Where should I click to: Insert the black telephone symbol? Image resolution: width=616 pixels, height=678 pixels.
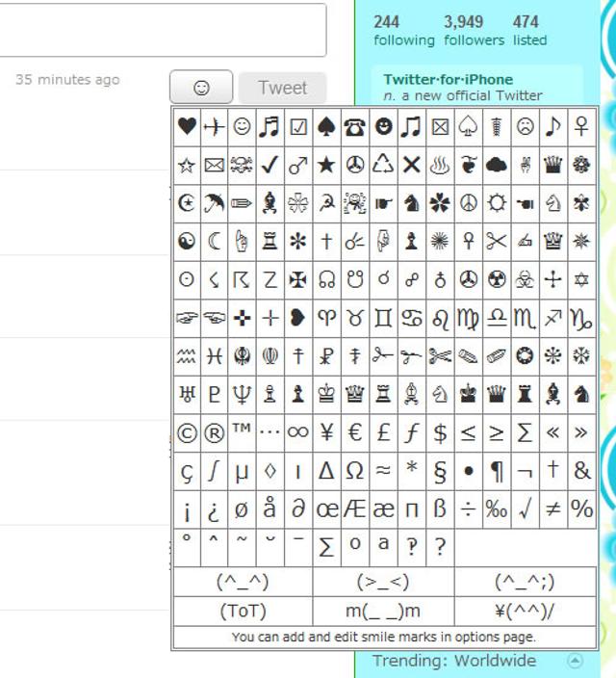(355, 127)
